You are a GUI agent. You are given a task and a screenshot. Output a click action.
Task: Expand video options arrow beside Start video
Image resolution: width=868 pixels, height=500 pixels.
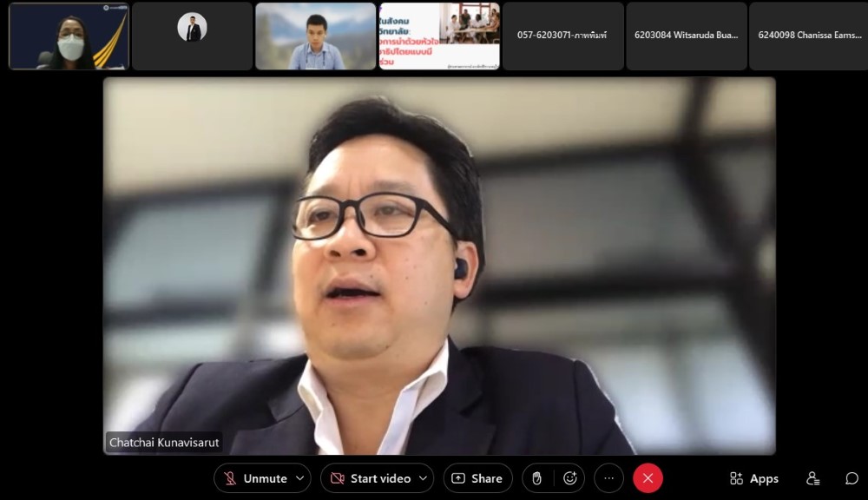coord(424,478)
